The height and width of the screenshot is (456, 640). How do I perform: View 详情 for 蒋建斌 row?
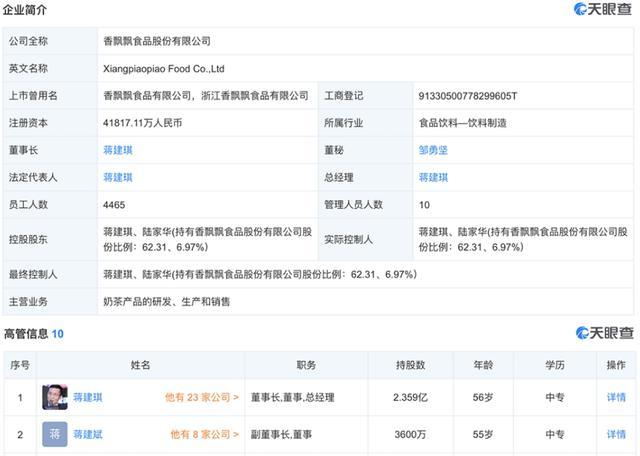(616, 434)
